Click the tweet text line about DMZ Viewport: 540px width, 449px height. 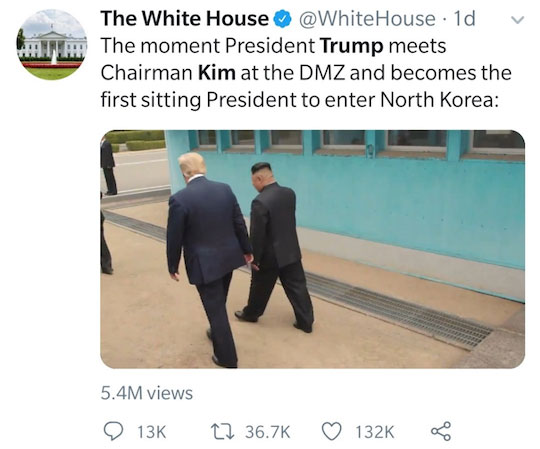pos(306,73)
